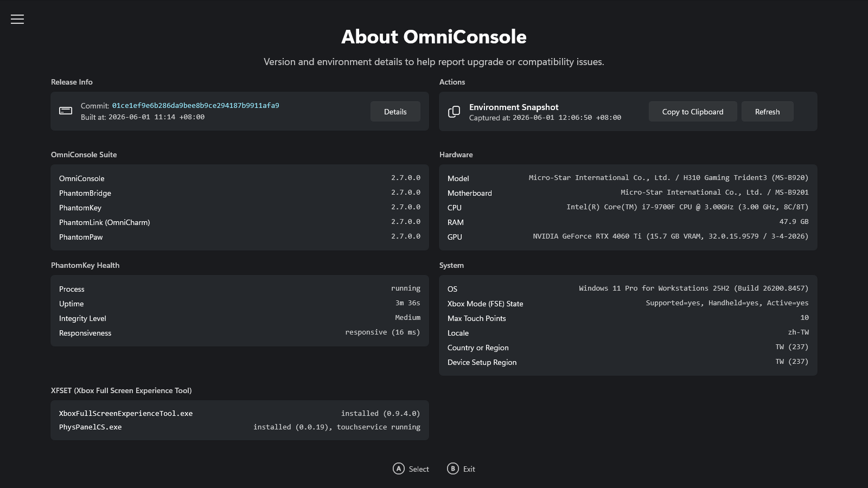The height and width of the screenshot is (488, 868).
Task: Click the Hardware section header
Action: tap(456, 155)
